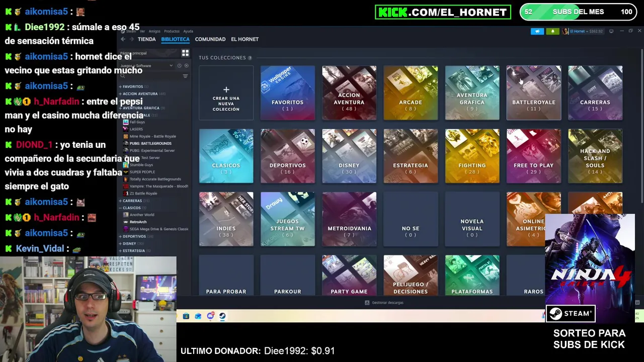Open advanced filter options icon
The image size is (644, 362).
pyautogui.click(x=185, y=76)
